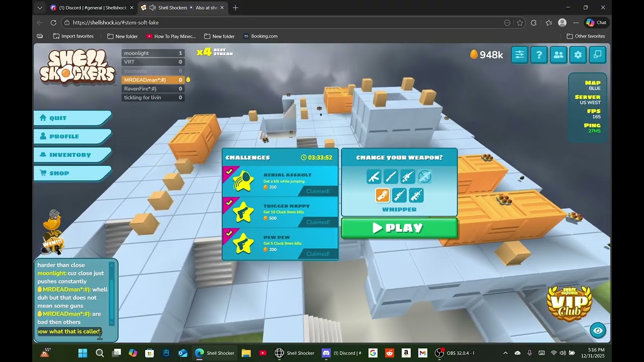Open Booking.com bookmark
Viewport: 644px width, 362px height.
[x=261, y=36]
